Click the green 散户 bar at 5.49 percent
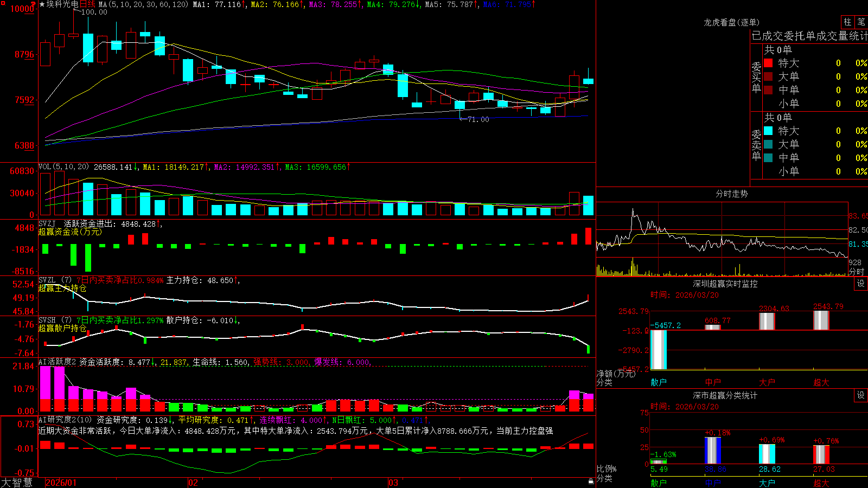 (659, 461)
